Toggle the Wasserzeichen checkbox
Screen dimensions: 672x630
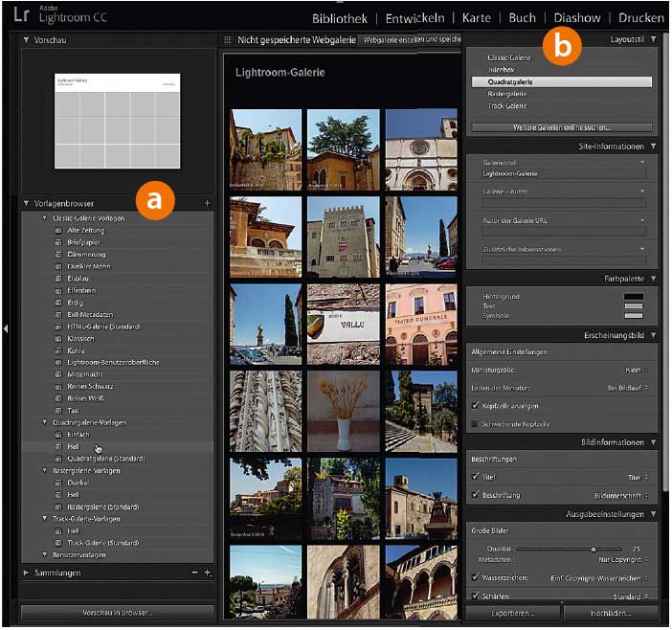point(477,578)
